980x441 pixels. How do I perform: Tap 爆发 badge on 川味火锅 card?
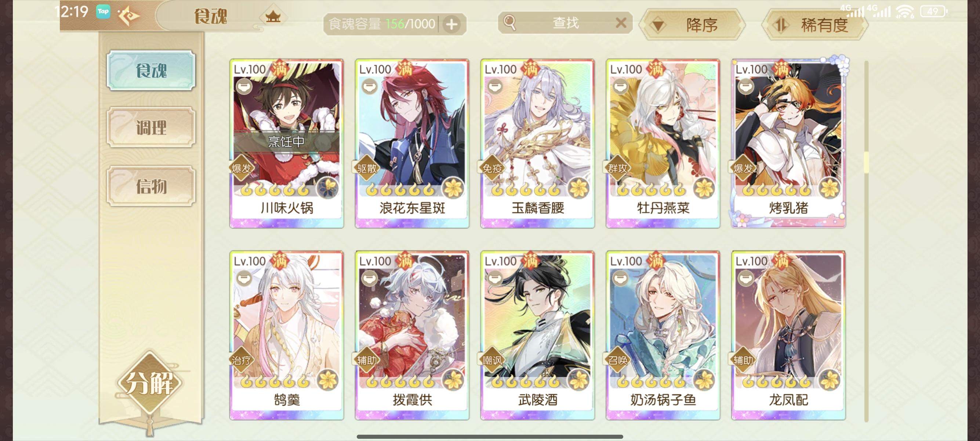[242, 168]
